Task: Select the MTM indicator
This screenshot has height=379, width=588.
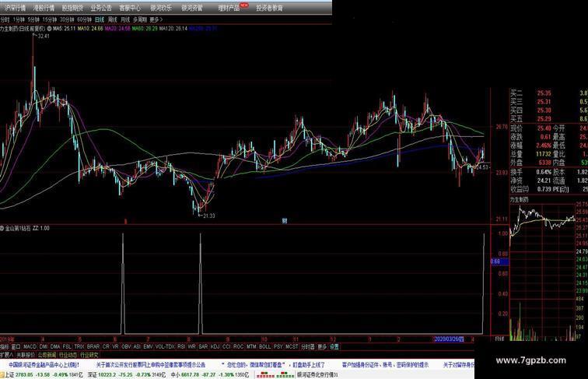Action: 251,347
